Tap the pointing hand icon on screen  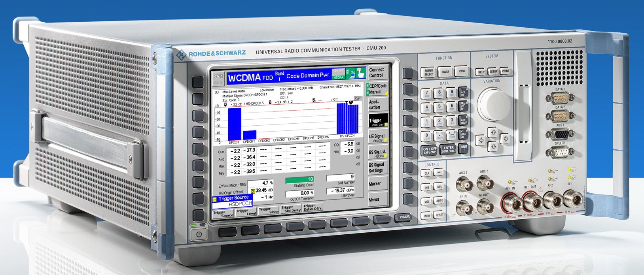coord(361,73)
